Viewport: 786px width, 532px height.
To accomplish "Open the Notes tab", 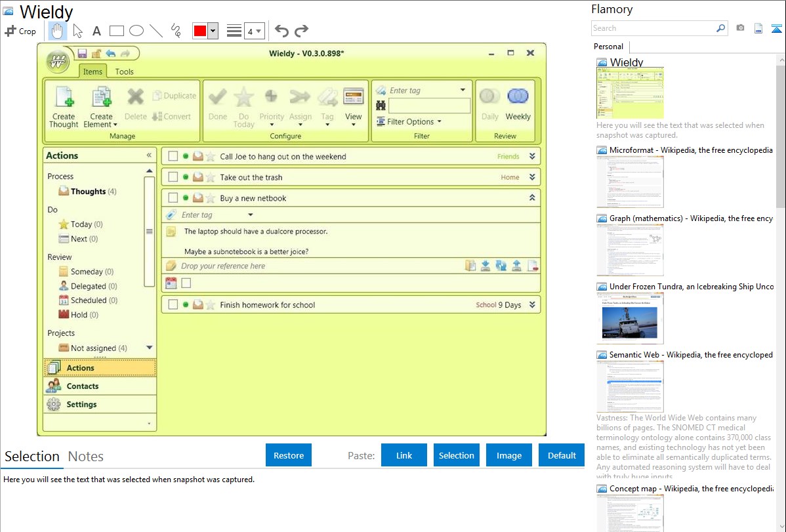I will [86, 457].
